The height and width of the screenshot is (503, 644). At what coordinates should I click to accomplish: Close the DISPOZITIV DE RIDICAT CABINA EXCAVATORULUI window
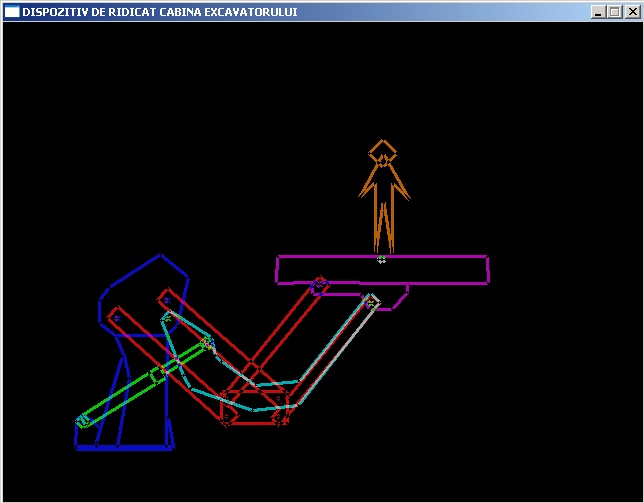point(632,12)
